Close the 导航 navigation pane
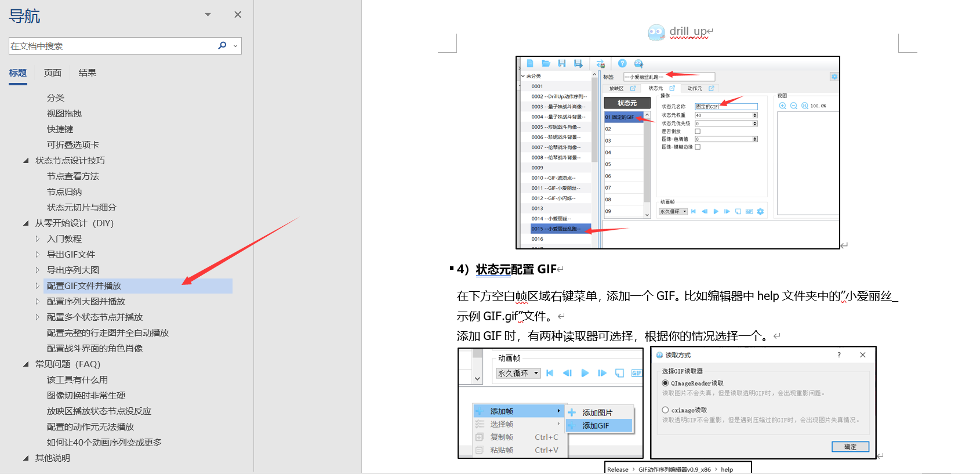 238,15
